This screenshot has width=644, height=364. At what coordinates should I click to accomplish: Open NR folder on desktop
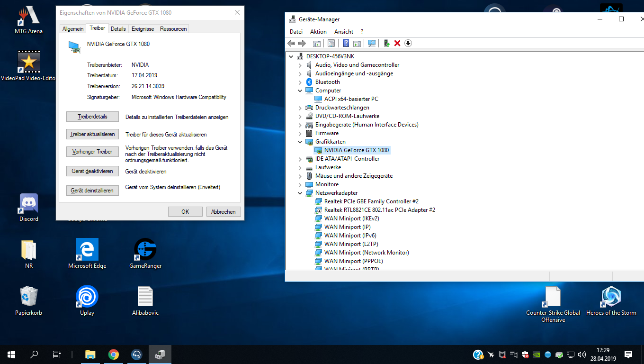click(x=29, y=254)
